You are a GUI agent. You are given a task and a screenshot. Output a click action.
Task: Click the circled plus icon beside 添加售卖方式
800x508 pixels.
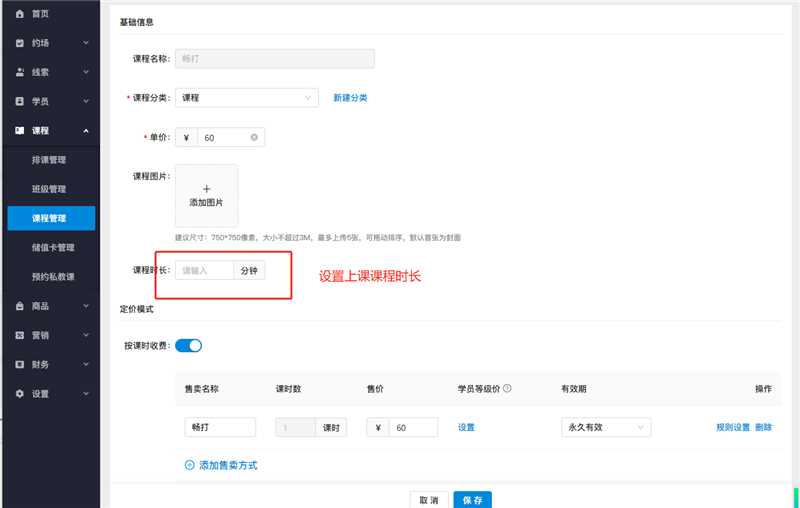tap(189, 465)
